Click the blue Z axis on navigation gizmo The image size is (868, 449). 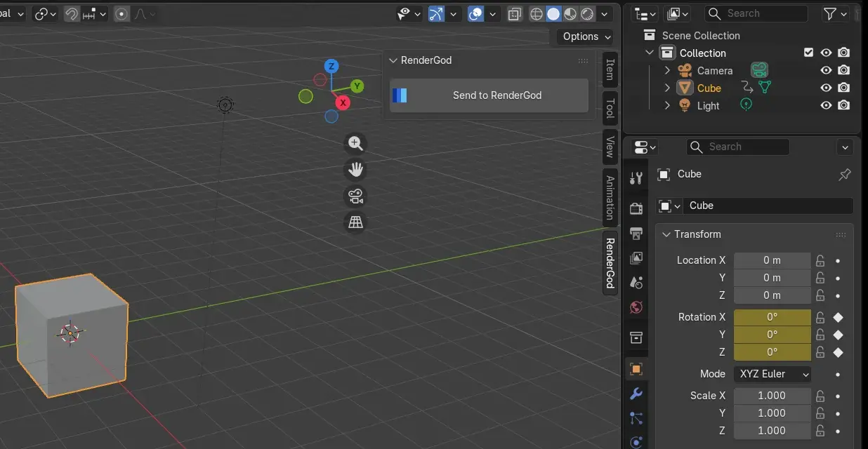pos(331,67)
